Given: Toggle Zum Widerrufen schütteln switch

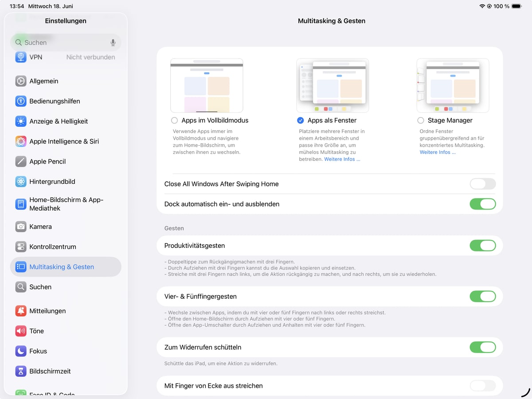Looking at the screenshot, I should (482, 347).
